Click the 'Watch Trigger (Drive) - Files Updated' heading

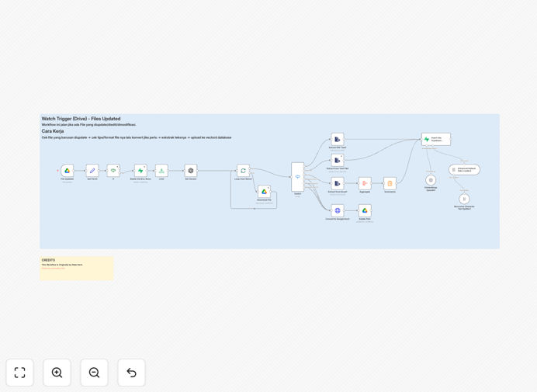[x=81, y=119]
